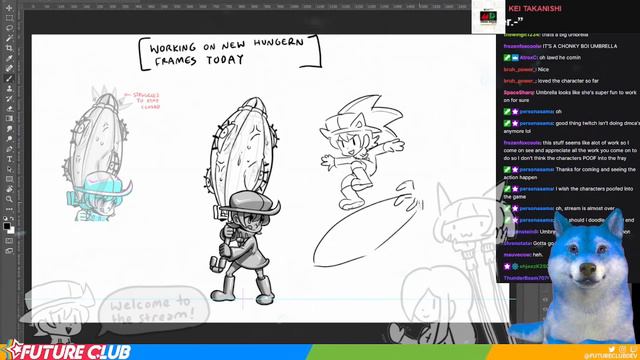The image size is (640, 360).
Task: Select the Smudge/Blur tool
Action: [x=9, y=129]
